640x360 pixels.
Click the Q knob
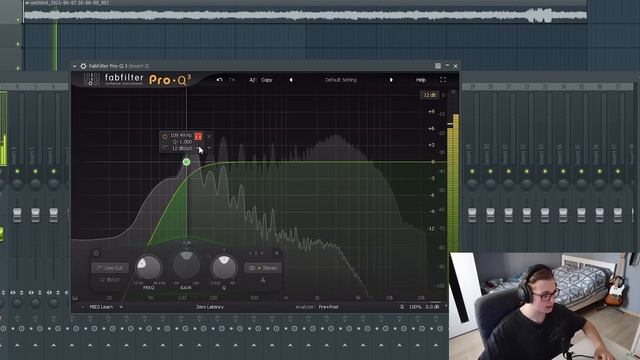tap(224, 267)
